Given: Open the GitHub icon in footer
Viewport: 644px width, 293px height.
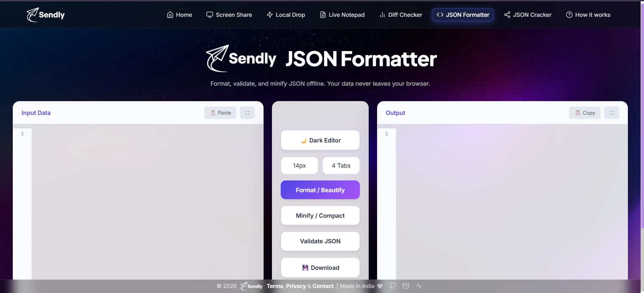Looking at the screenshot, I should click(393, 286).
